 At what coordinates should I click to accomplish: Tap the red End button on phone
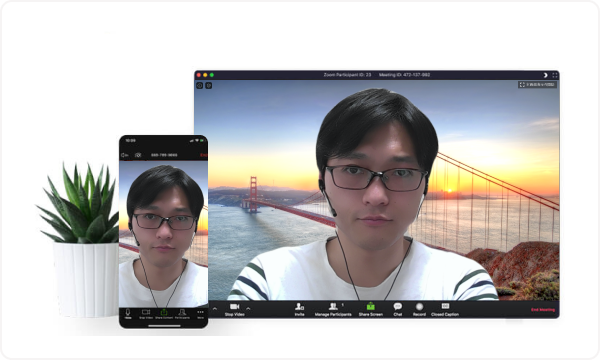[x=204, y=155]
